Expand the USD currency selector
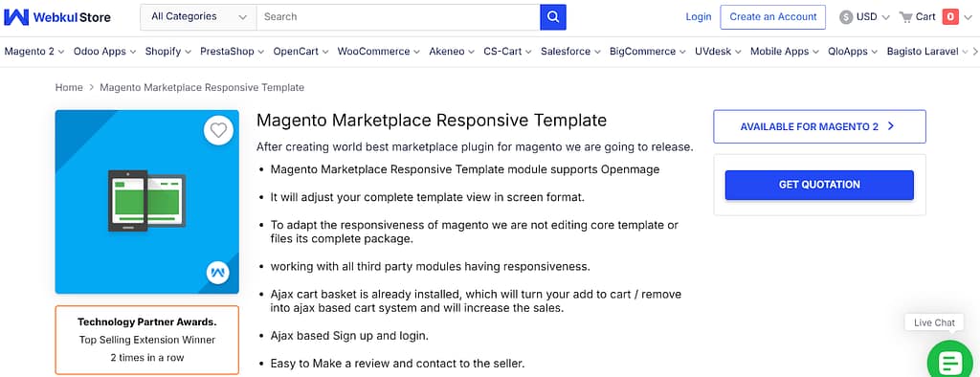The height and width of the screenshot is (377, 980). click(x=865, y=17)
